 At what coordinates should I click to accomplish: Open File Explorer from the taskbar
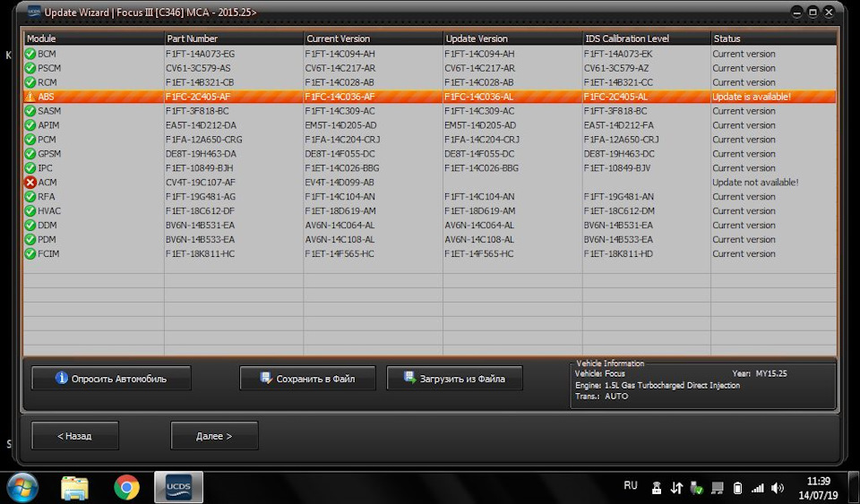click(x=74, y=488)
